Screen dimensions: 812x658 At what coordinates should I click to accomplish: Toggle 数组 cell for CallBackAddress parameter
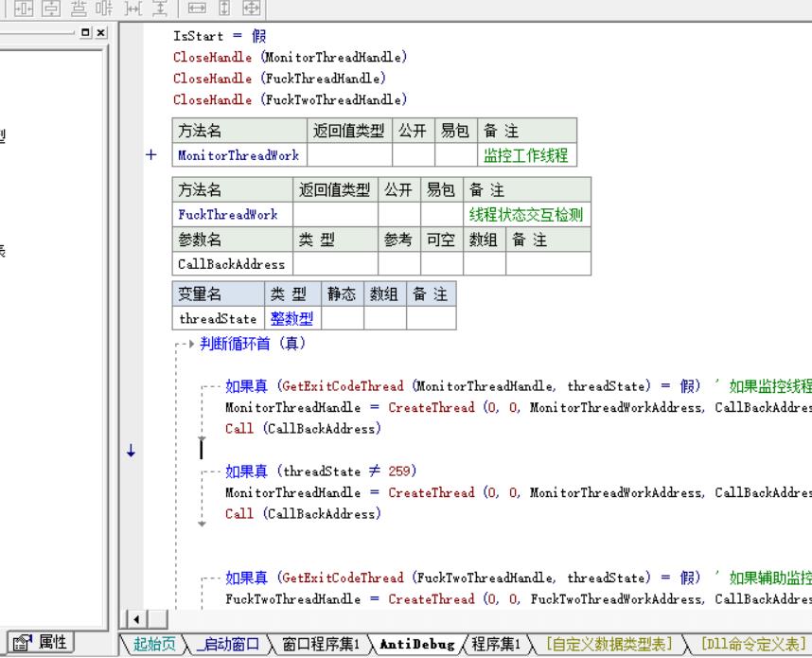(485, 264)
